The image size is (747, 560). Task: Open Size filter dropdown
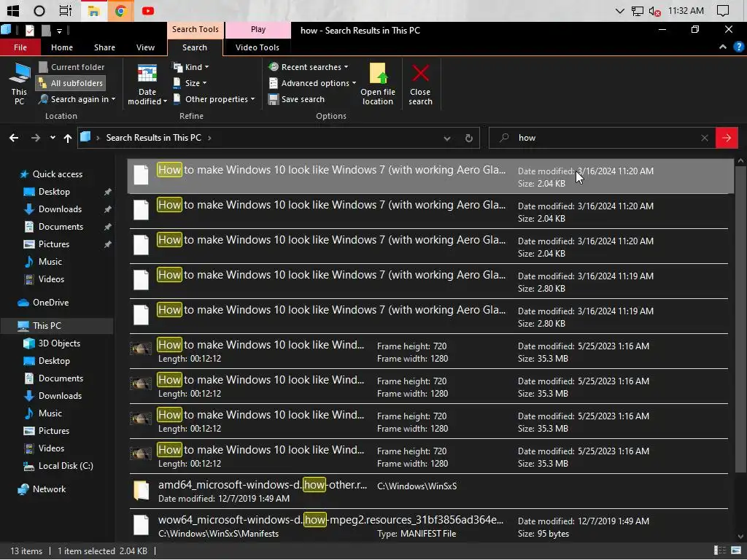[x=190, y=83]
